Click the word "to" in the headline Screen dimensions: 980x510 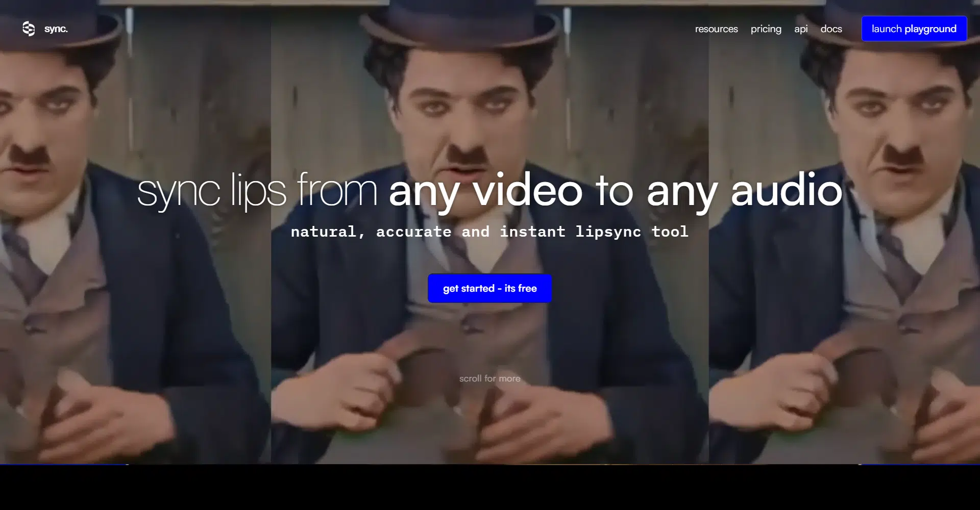(x=614, y=191)
